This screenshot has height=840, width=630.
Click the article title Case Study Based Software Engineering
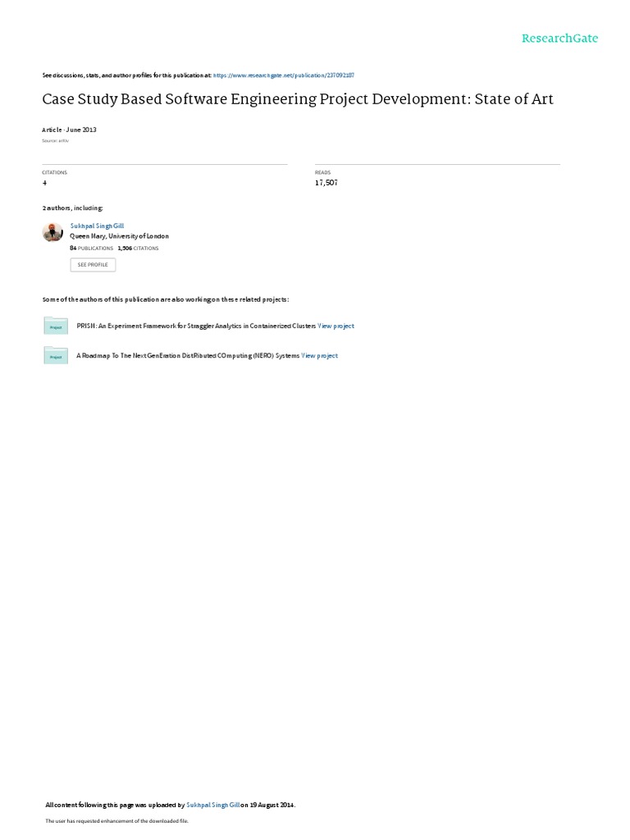[297, 99]
